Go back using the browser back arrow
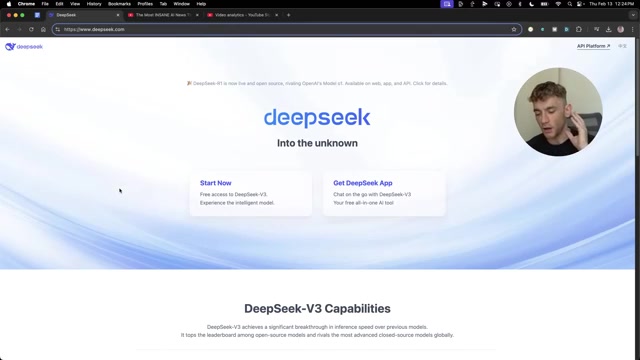Viewport: 640px width, 360px height. pos(7,29)
